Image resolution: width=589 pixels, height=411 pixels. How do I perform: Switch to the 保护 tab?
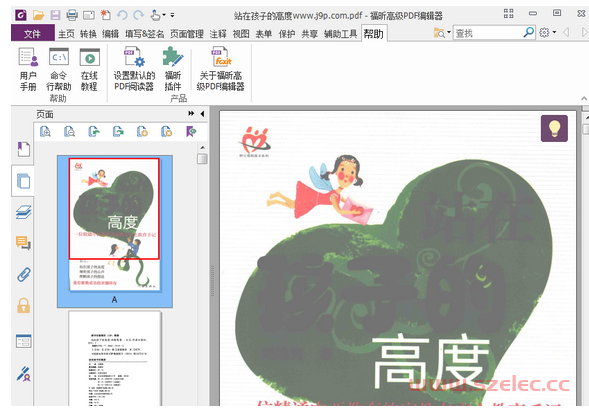pyautogui.click(x=287, y=34)
